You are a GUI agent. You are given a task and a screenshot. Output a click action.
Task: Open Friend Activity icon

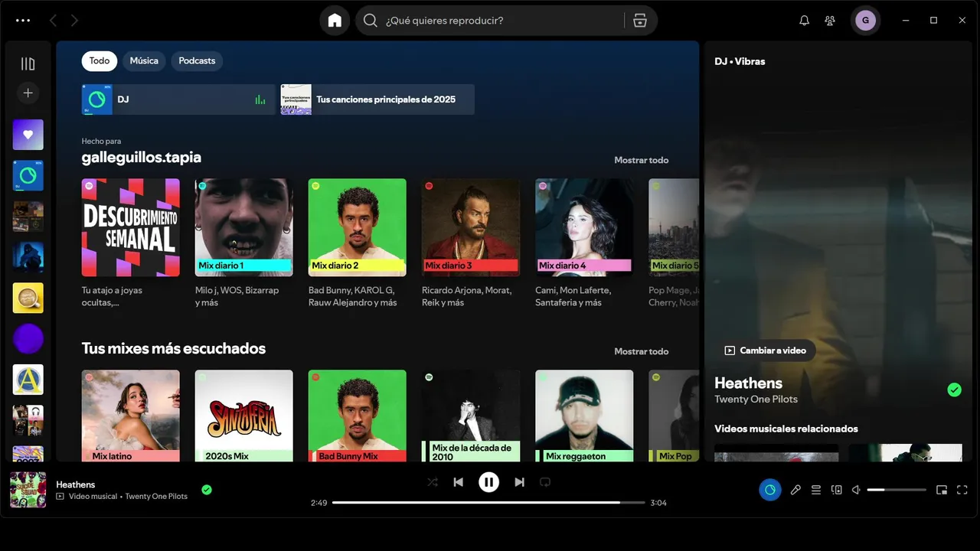(x=830, y=21)
